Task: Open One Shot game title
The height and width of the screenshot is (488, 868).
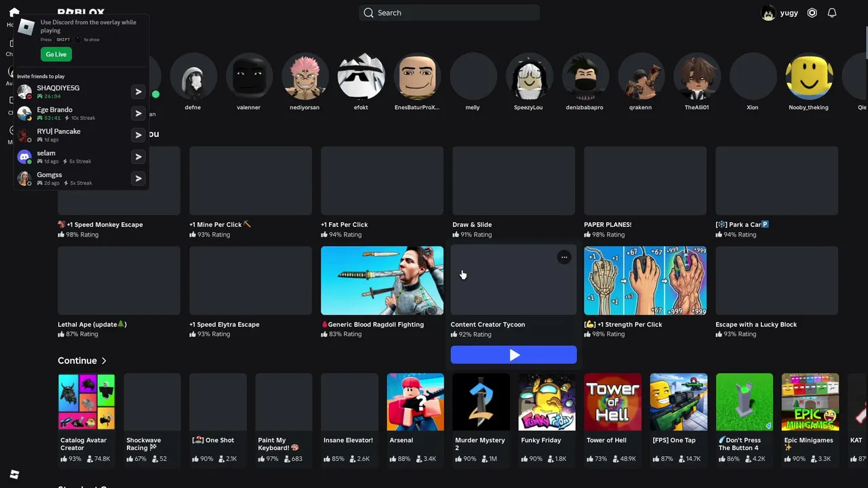Action: [x=213, y=440]
